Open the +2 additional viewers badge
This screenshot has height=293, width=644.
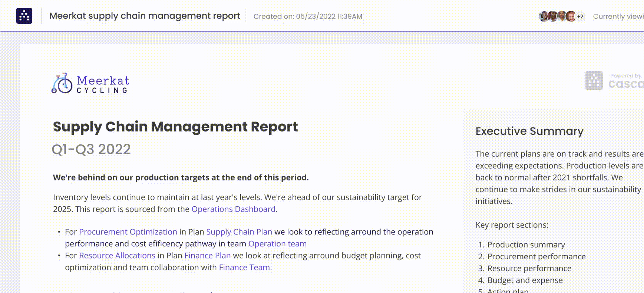pyautogui.click(x=580, y=16)
